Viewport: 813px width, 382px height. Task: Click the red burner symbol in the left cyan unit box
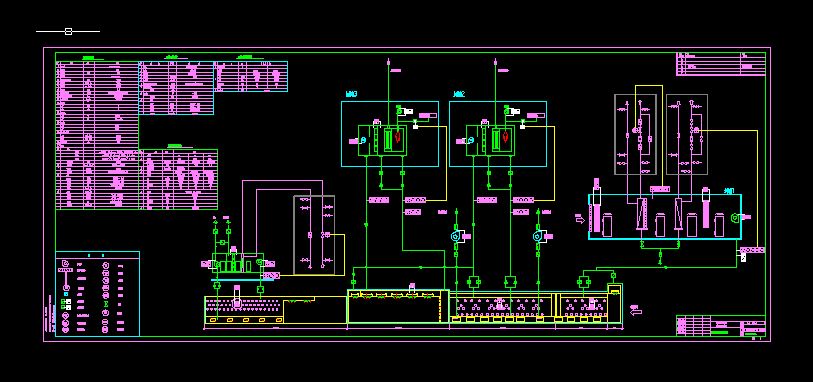point(398,138)
